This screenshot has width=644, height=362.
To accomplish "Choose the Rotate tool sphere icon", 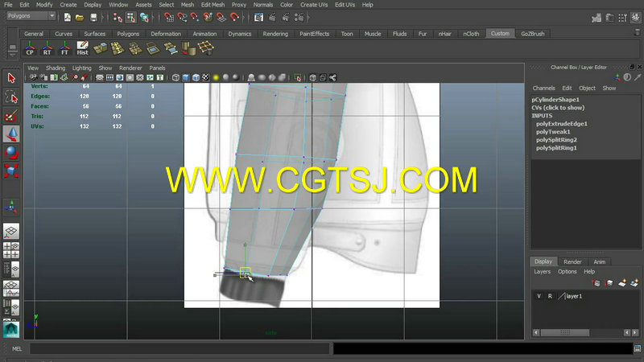I will [11, 153].
